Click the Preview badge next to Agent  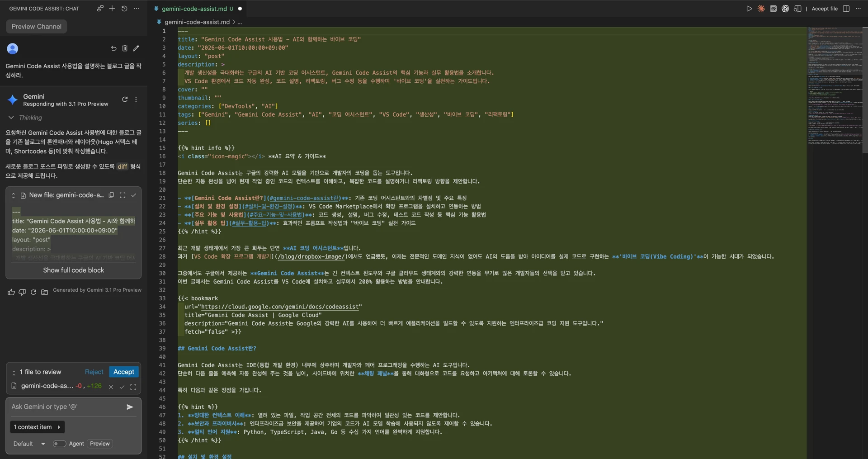(x=100, y=444)
